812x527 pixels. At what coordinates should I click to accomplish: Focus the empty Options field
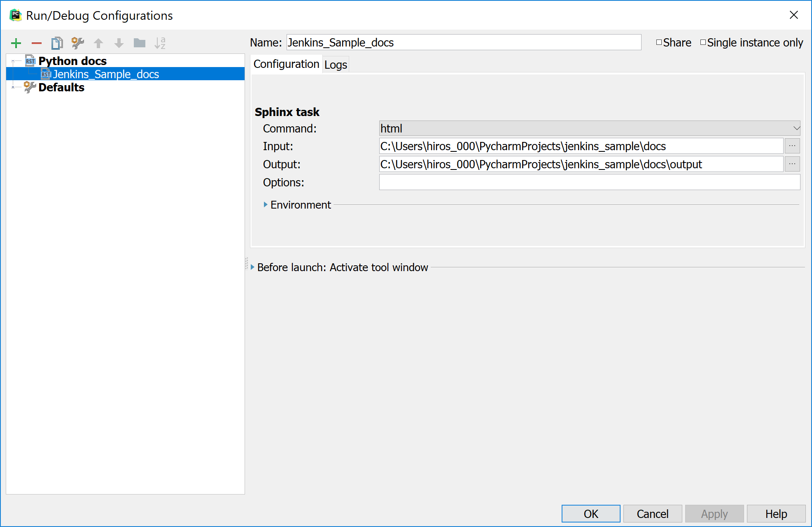(589, 182)
